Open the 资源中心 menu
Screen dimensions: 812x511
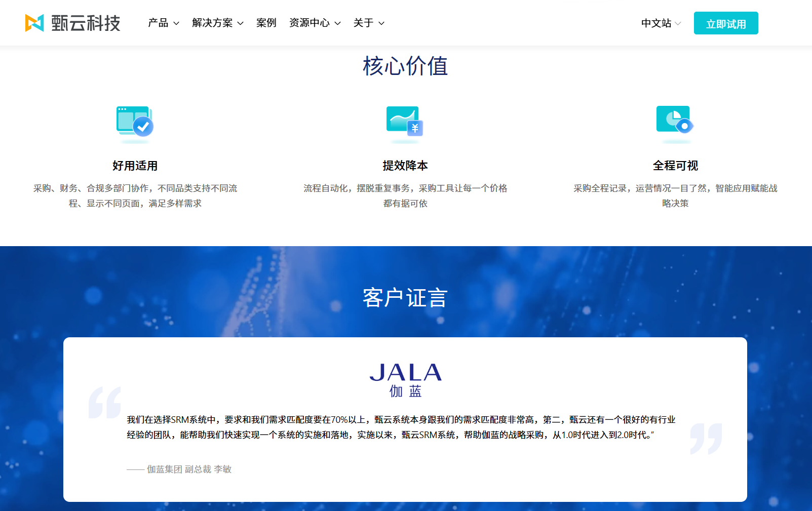pyautogui.click(x=315, y=23)
